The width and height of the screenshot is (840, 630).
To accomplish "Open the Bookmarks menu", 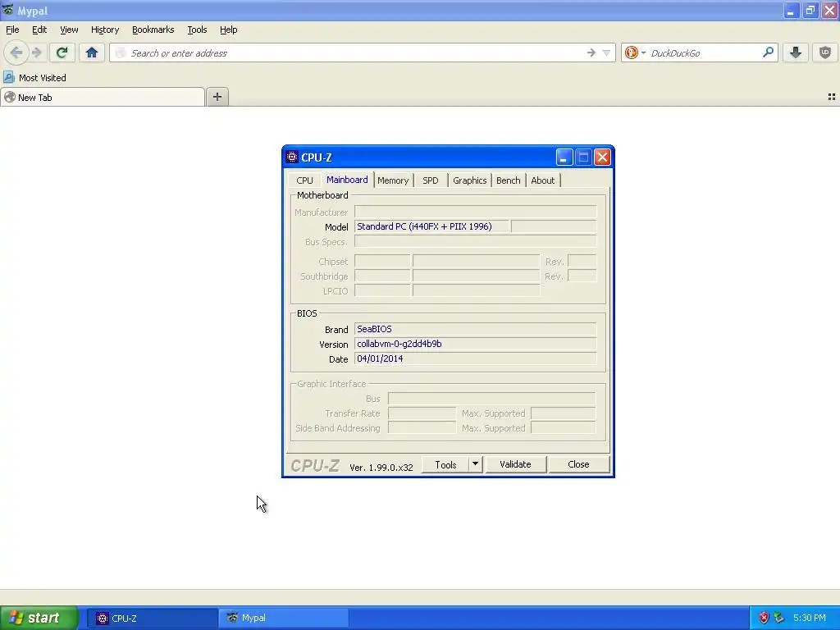I will [153, 30].
